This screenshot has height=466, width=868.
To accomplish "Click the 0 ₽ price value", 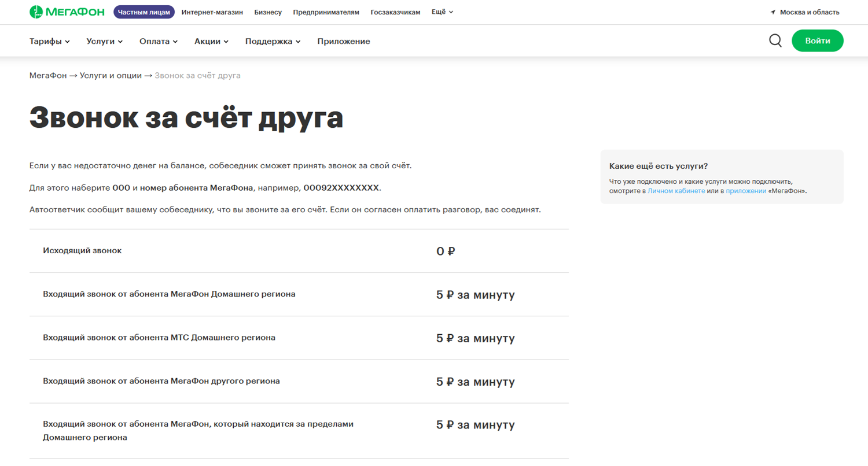I will pos(446,252).
